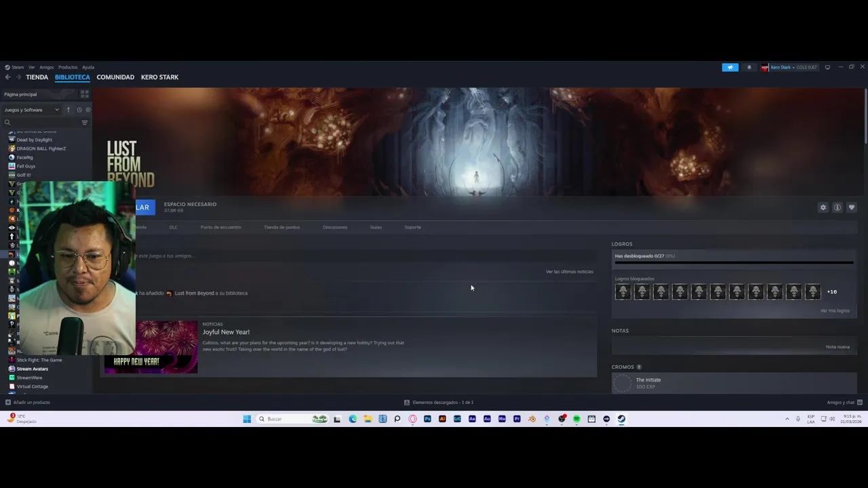Open Discusiones tab
Viewport: 868px width, 488px height.
point(335,227)
